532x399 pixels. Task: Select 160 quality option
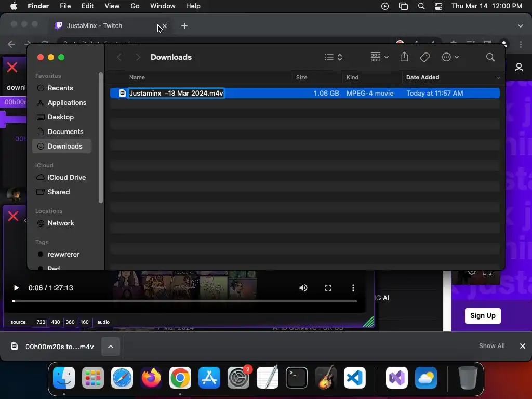[85, 322]
